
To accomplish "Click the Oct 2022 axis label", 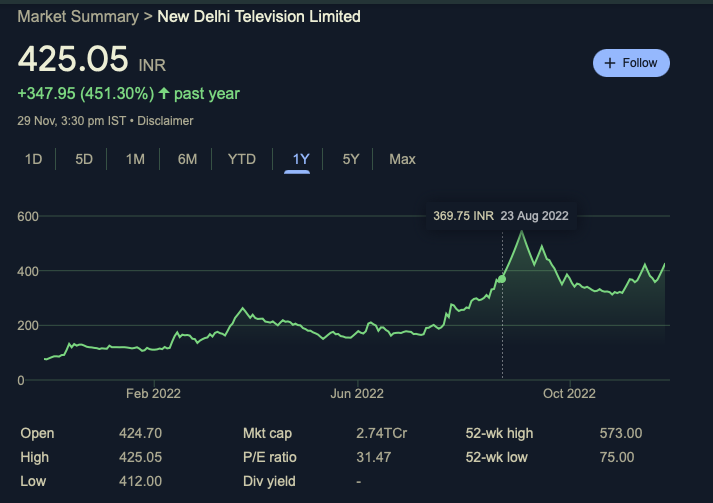I will [569, 393].
